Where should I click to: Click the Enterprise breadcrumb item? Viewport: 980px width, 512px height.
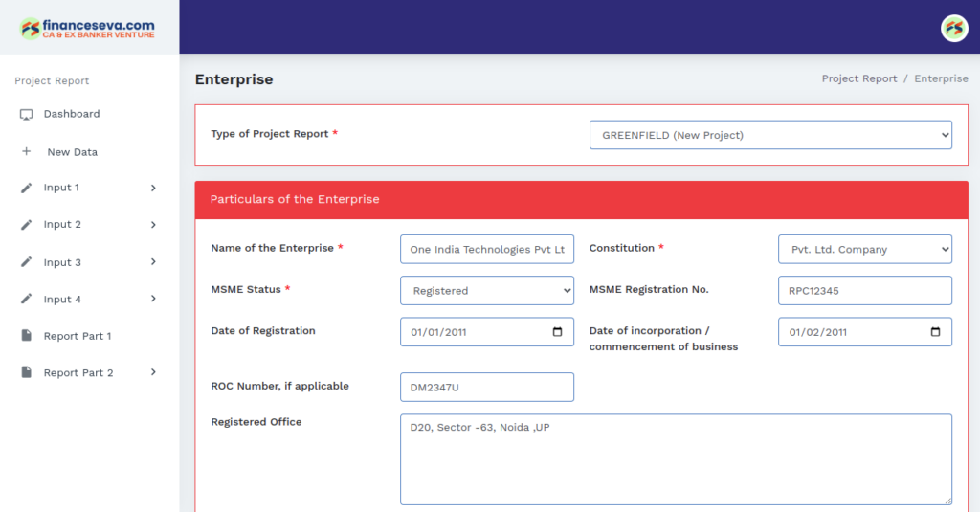point(942,78)
